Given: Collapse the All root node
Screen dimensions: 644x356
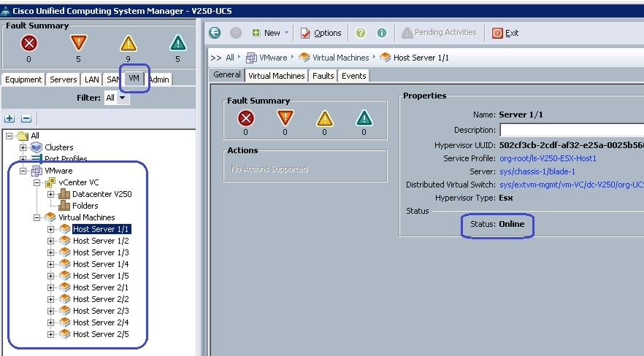Looking at the screenshot, I should click(9, 136).
